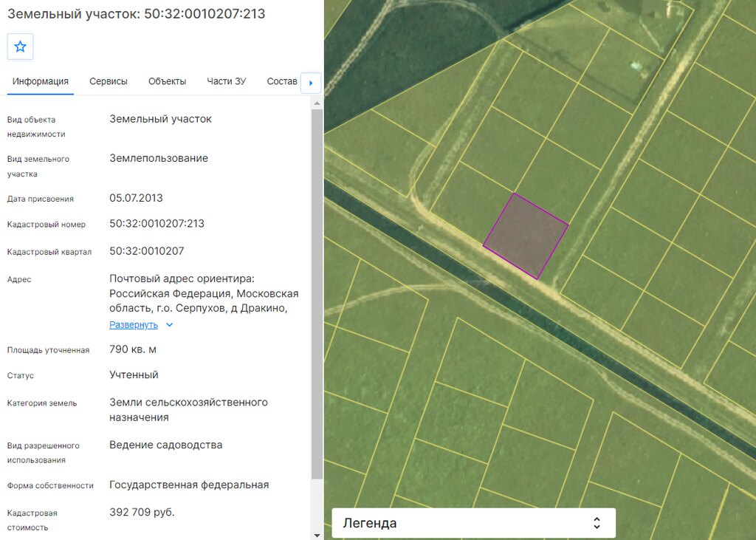Click the Развернуть link to expand the address
The height and width of the screenshot is (540, 756).
134,325
